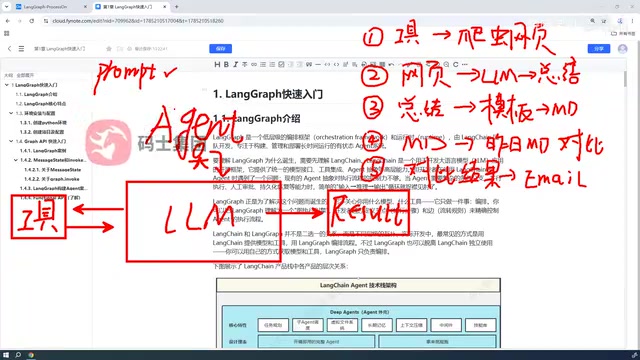Insert a blockquote with the quote icon
Screen dimensions: 640x360
pos(309,64)
